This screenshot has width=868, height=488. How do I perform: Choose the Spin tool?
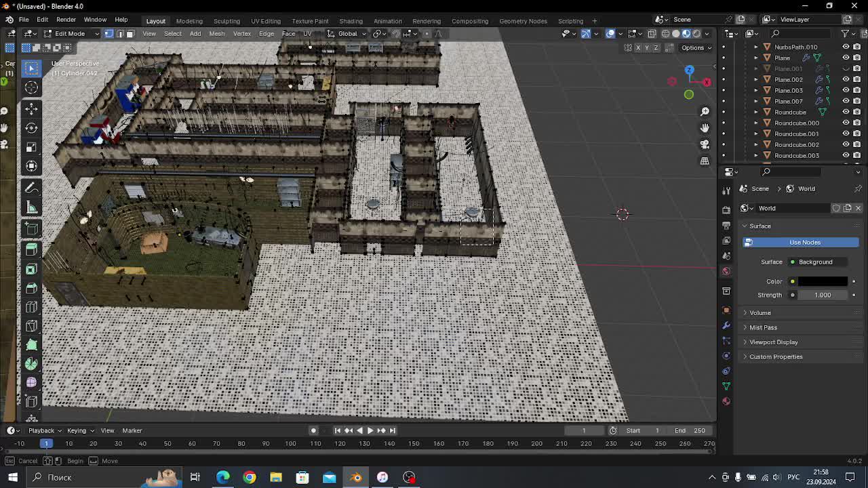pyautogui.click(x=31, y=364)
